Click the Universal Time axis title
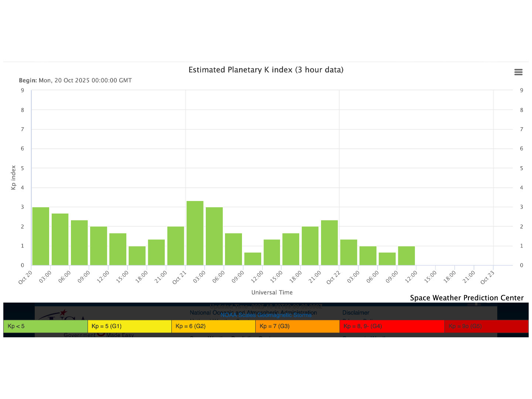 coord(272,292)
